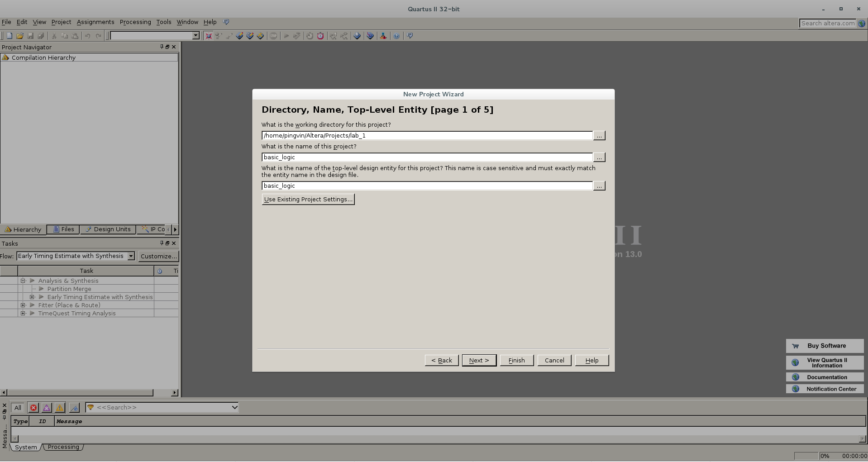Click the red Project Navigator toggle icon
Viewport: 868px width, 462px height.
click(208, 36)
